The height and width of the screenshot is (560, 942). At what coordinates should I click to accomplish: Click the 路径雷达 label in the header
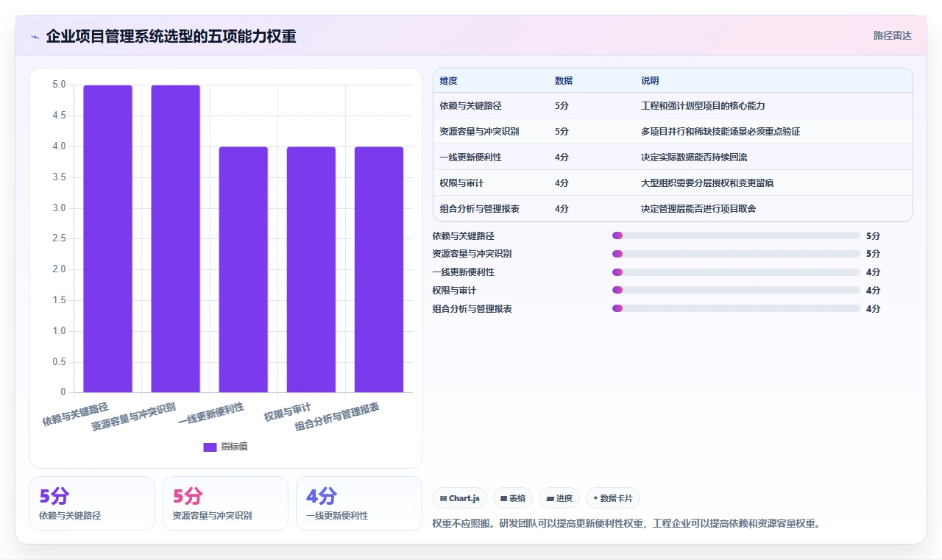(892, 35)
